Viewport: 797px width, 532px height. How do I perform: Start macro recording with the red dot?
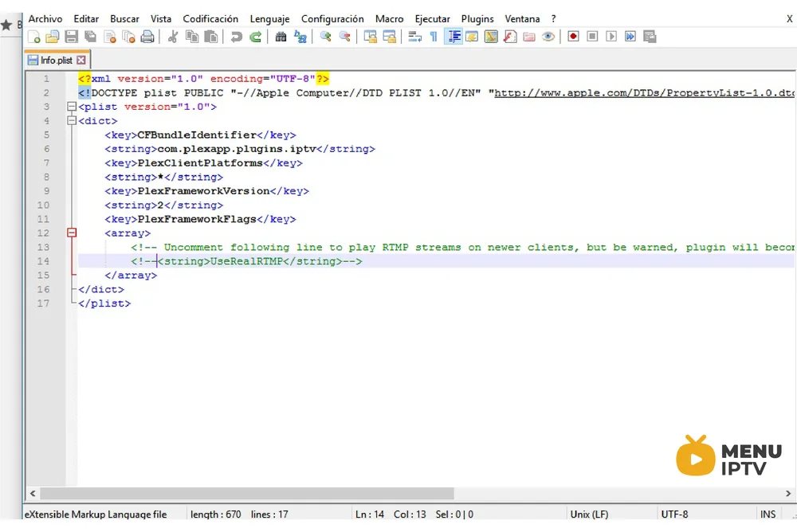pyautogui.click(x=573, y=37)
